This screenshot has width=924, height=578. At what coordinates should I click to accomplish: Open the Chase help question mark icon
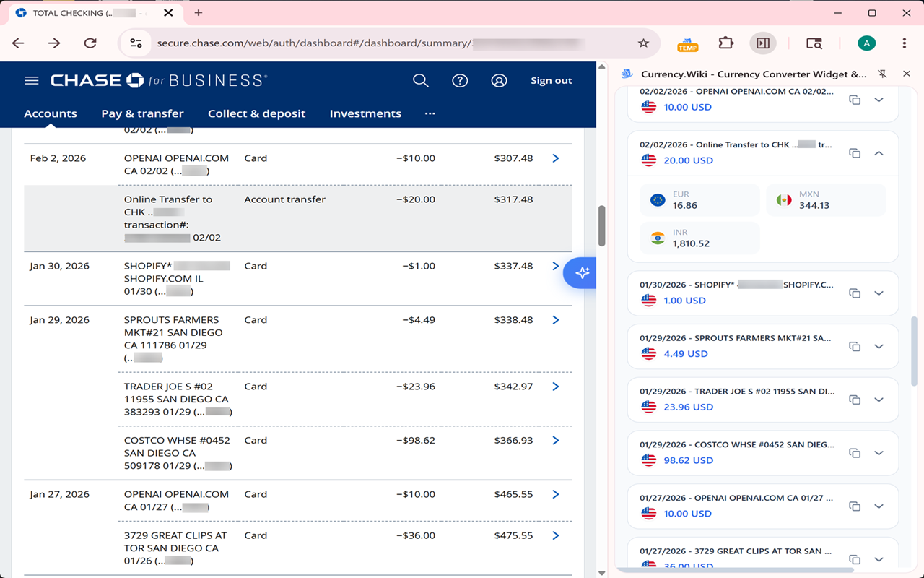tap(460, 81)
